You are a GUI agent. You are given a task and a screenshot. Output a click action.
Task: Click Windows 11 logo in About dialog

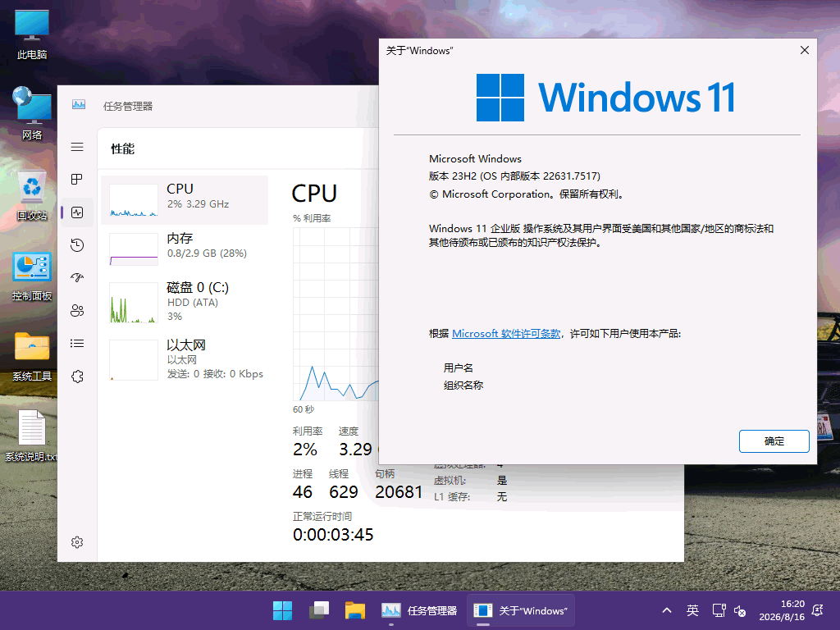[605, 98]
